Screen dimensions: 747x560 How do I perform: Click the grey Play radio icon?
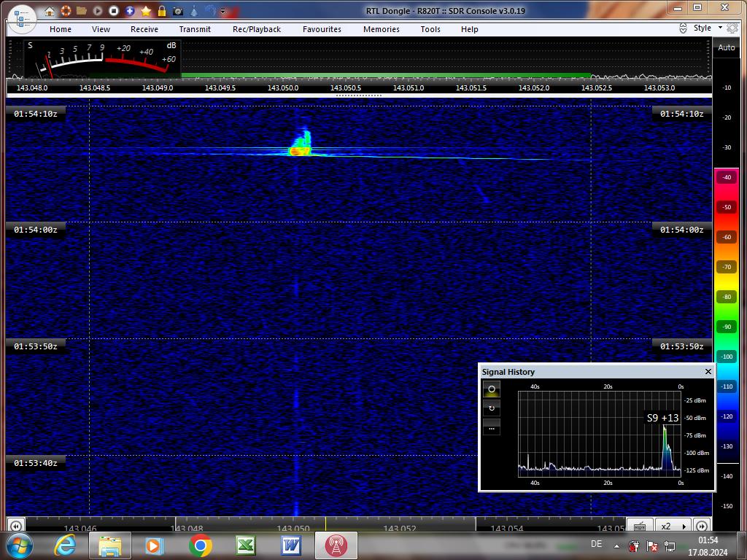(98, 10)
